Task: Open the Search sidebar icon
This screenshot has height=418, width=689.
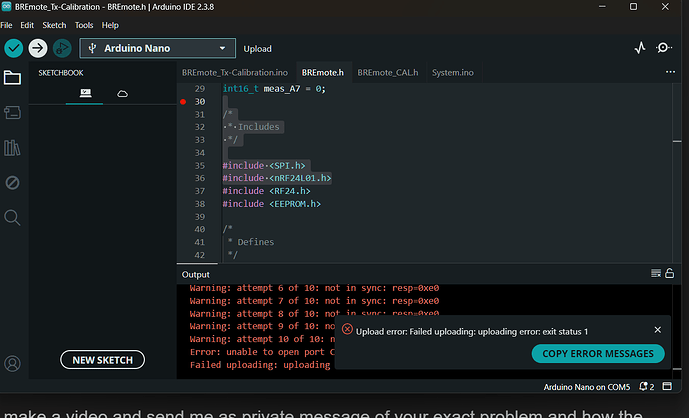Action: (12, 218)
